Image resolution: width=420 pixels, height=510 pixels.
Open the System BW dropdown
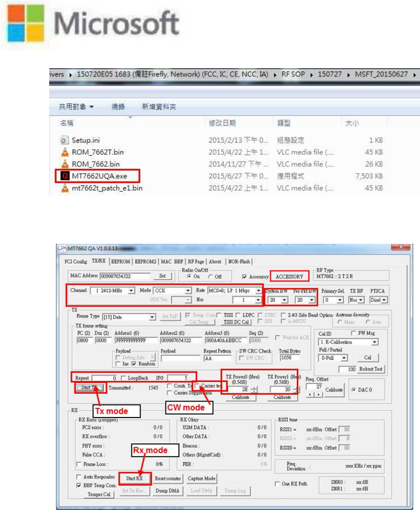tap(285, 300)
